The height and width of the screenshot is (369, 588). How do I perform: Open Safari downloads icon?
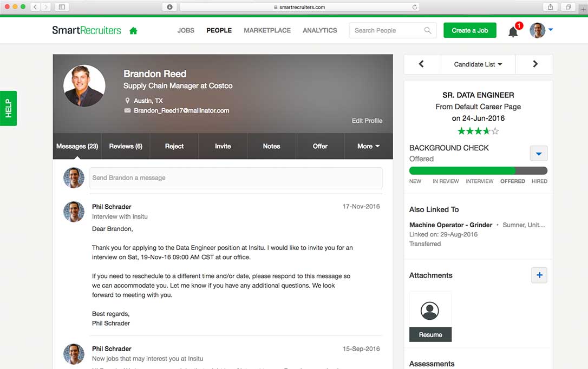(x=169, y=6)
